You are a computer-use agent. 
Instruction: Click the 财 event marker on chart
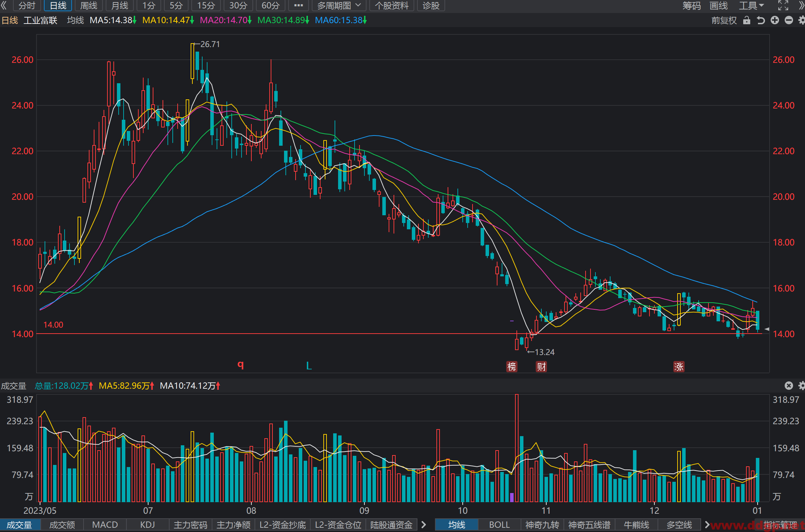tap(541, 367)
